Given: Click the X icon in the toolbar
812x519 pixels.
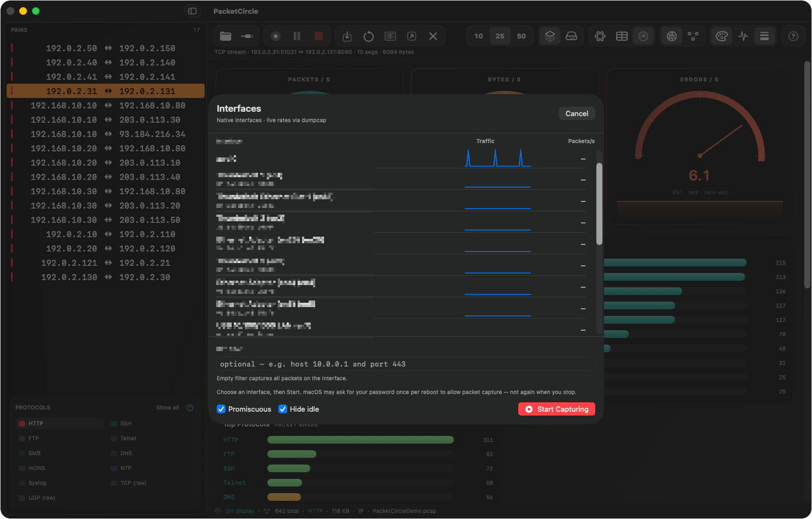Looking at the screenshot, I should (x=433, y=36).
